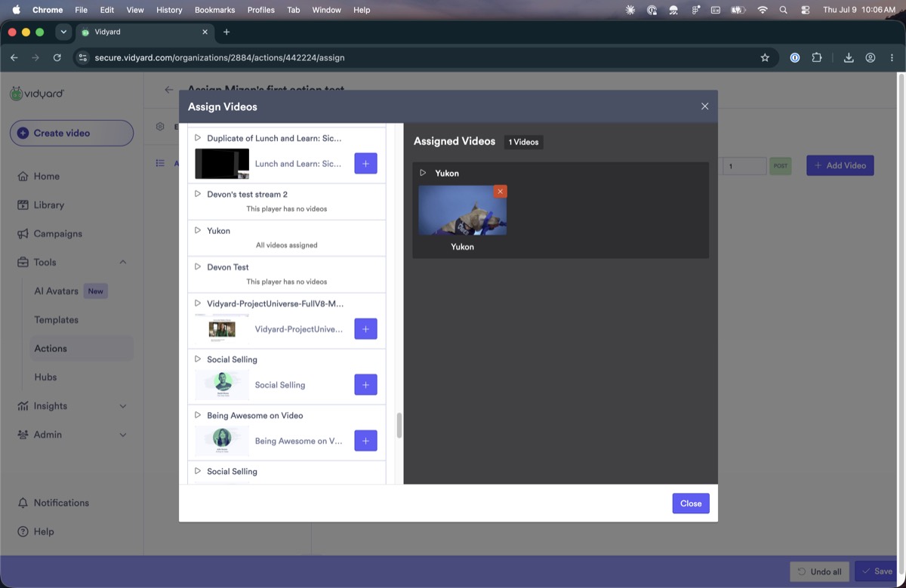906x588 pixels.
Task: Add the Vidyard-ProjectUniverse video
Action: click(365, 329)
